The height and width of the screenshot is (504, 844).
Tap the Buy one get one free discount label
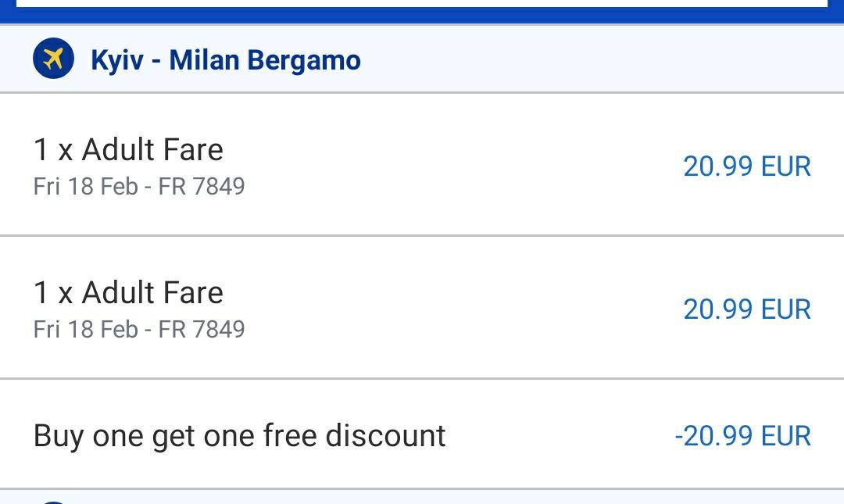click(240, 436)
